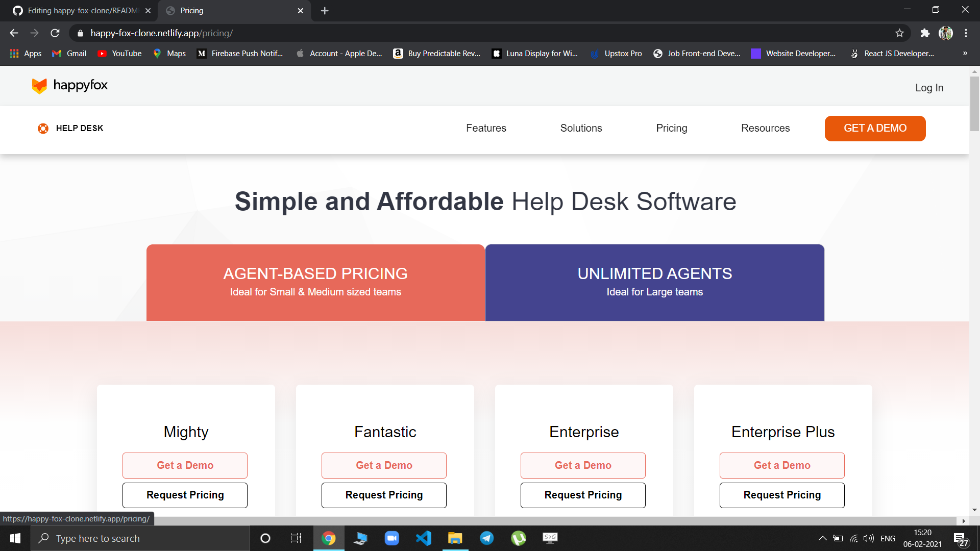Open the Job Front-end Deve bookmark
The height and width of the screenshot is (551, 980).
697,54
